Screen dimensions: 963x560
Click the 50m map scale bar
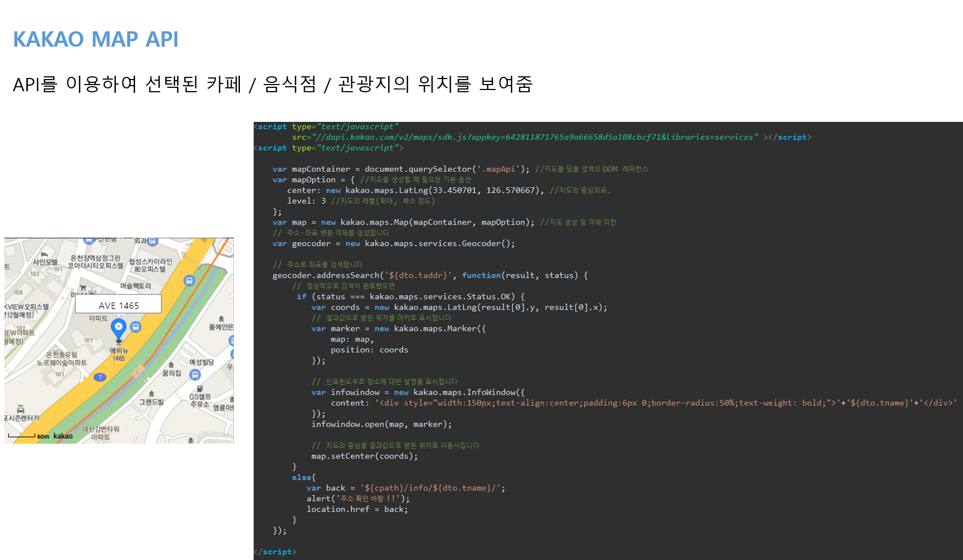tap(23, 436)
